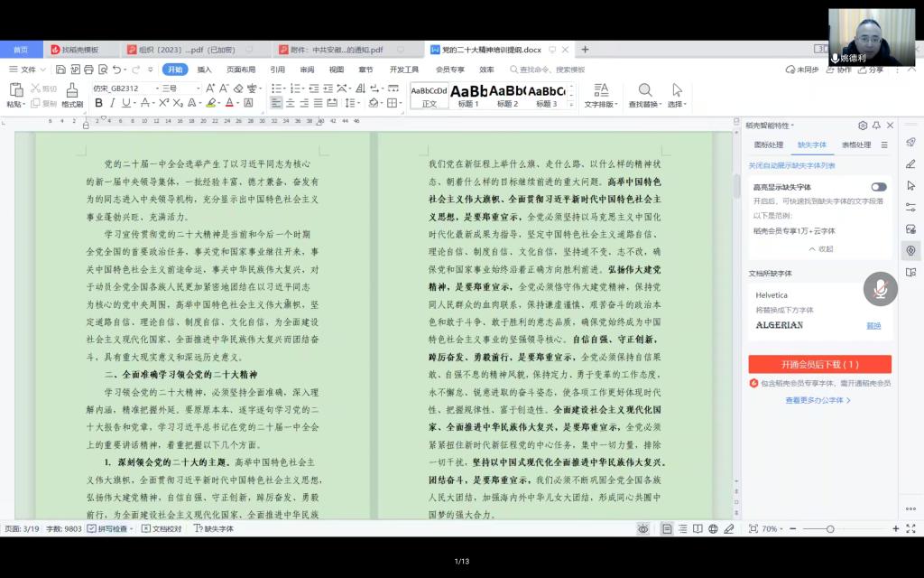The image size is (924, 578).
Task: Apply bold formatting with the B icon
Action: point(99,103)
